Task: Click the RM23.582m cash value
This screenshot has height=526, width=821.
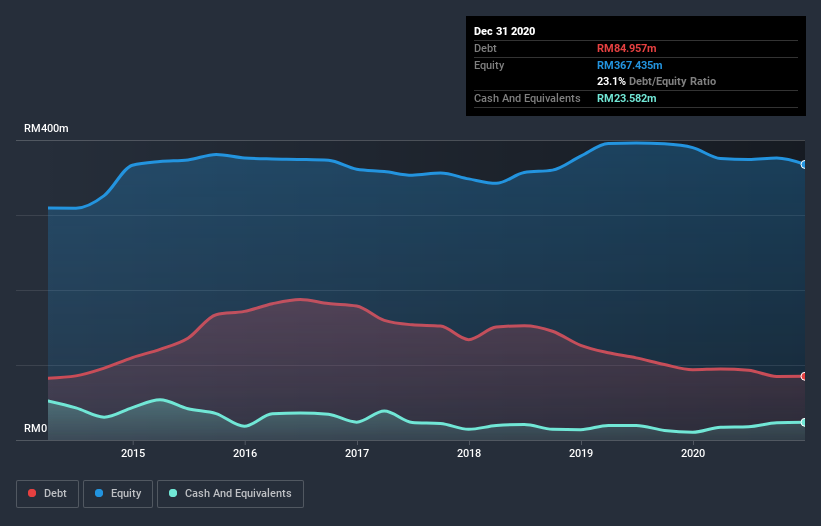Action: 626,98
